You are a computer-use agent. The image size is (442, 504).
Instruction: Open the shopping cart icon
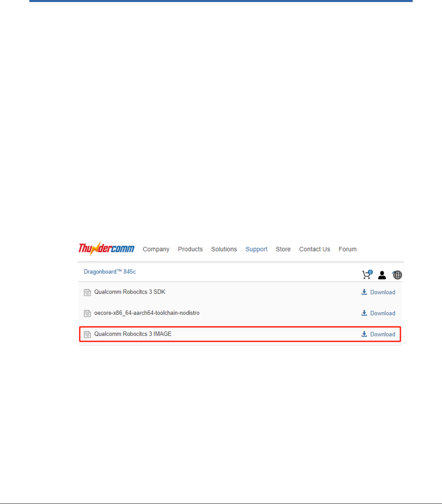point(367,275)
